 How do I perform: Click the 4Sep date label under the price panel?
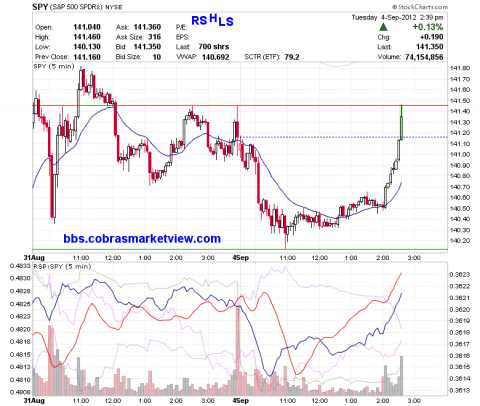pyautogui.click(x=241, y=258)
